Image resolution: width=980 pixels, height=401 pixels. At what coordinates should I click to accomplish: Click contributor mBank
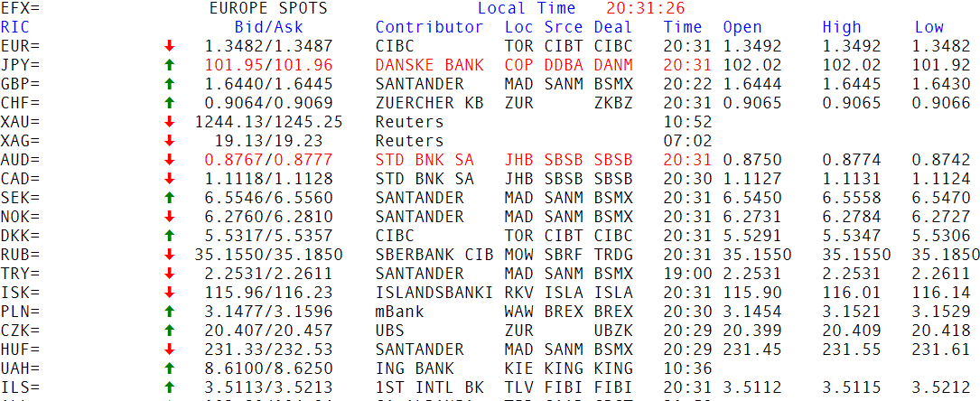click(400, 312)
